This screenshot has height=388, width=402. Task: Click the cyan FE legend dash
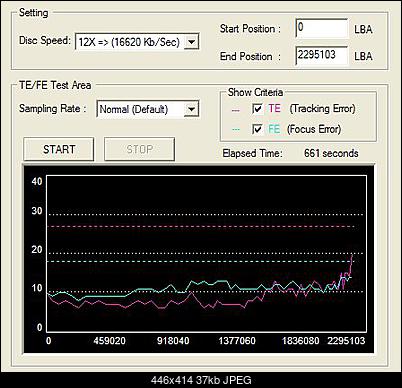235,130
